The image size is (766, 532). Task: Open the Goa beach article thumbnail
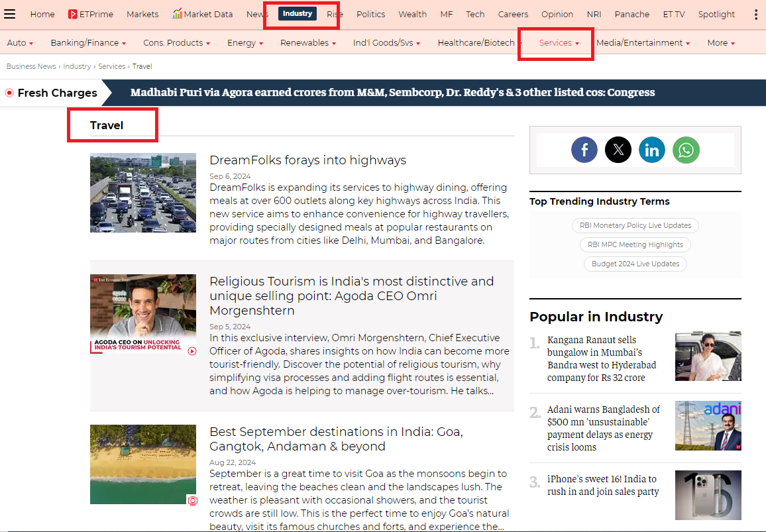[x=143, y=464]
